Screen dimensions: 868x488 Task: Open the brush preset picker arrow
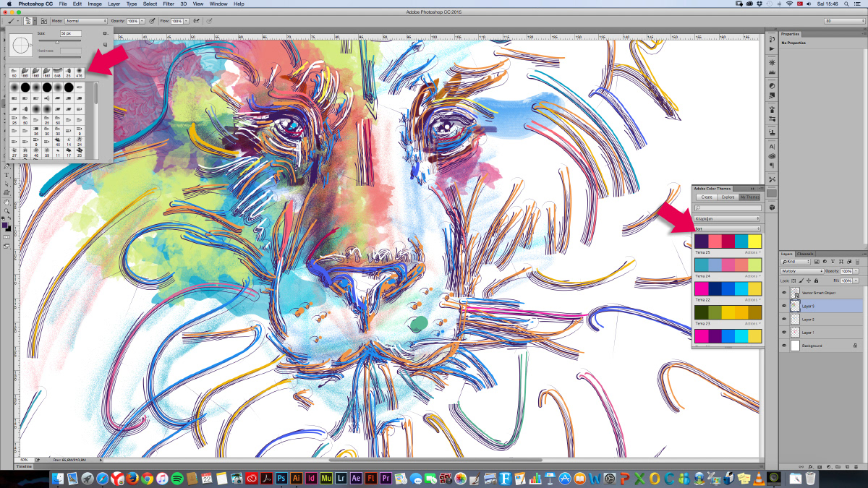click(x=35, y=21)
